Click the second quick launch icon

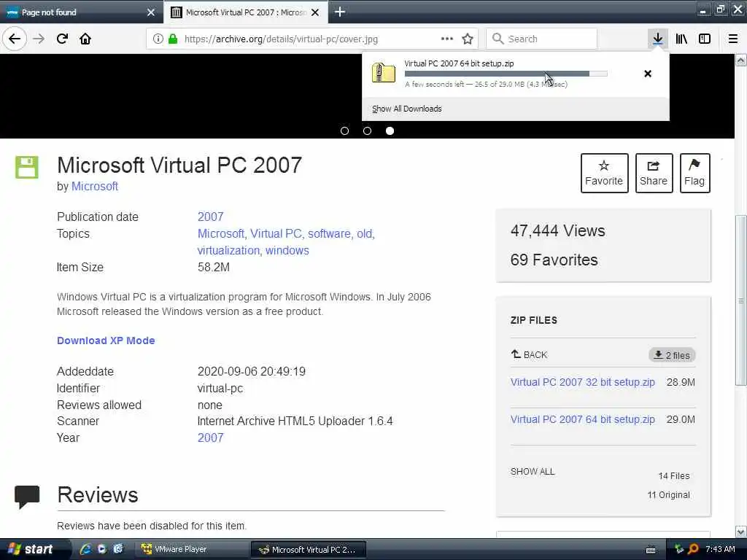(101, 549)
